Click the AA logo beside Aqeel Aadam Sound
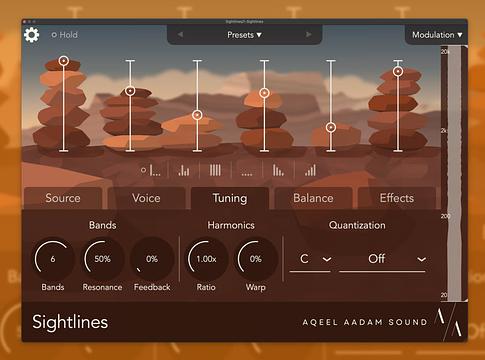The height and width of the screenshot is (360, 485). [449, 322]
